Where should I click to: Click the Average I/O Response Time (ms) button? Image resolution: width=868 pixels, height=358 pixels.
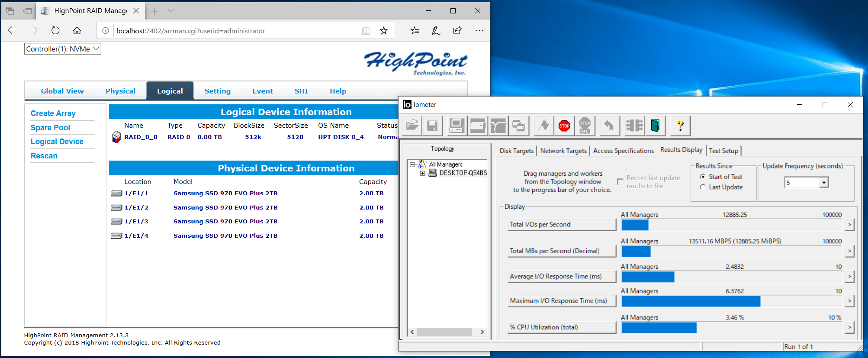click(x=562, y=277)
